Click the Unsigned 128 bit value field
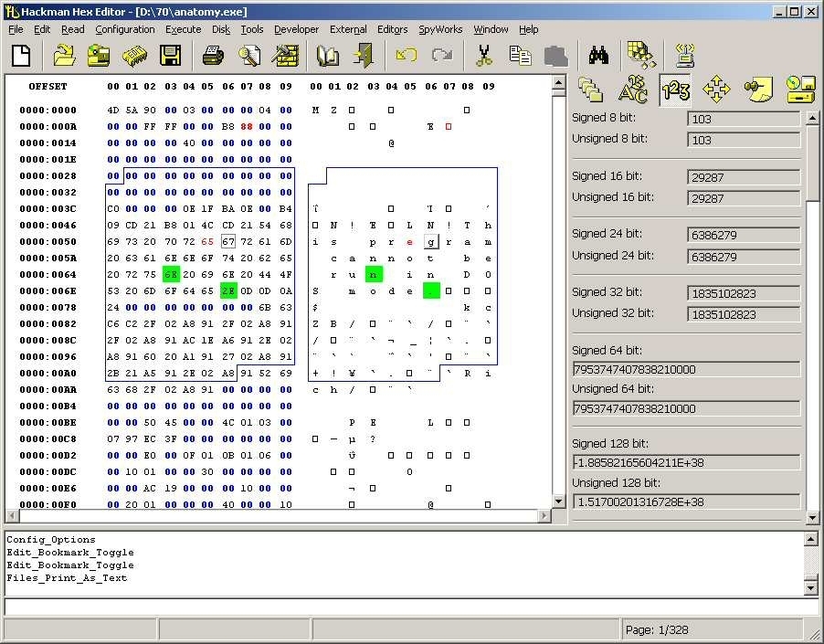 pyautogui.click(x=686, y=501)
